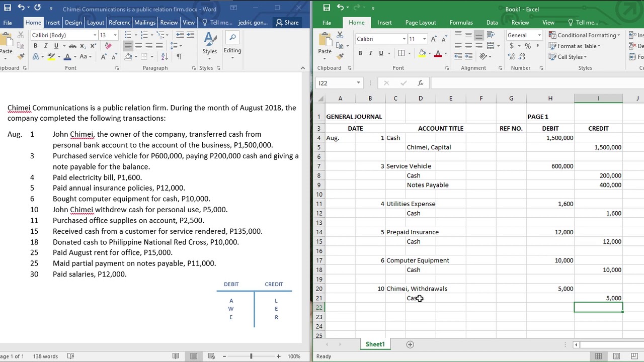The width and height of the screenshot is (644, 362).
Task: Clear all formatting in Word
Action: pos(108,46)
